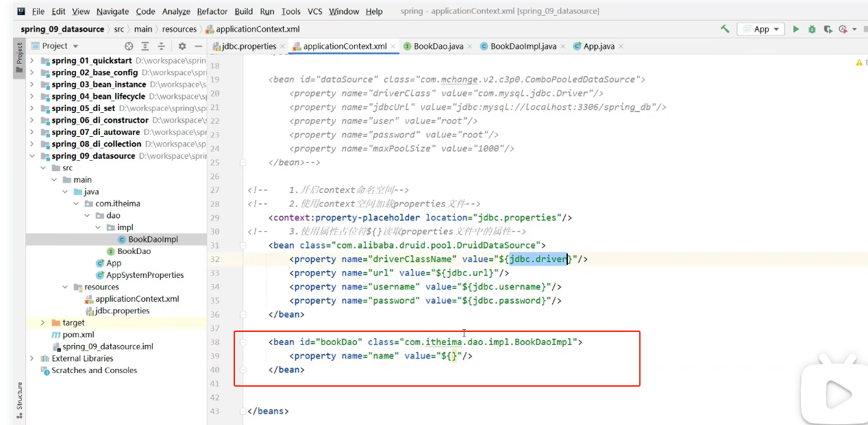Viewport: 868px width, 425px height.
Task: Collapse the resources folder node
Action: pos(65,287)
